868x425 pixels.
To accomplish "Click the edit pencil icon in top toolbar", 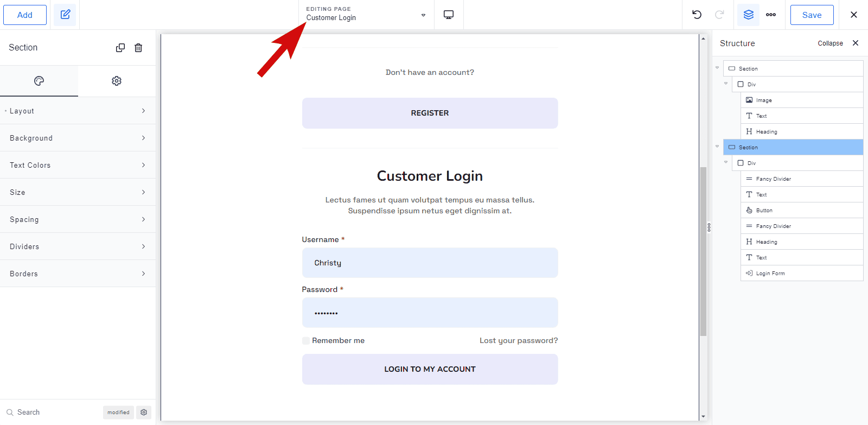I will tap(65, 15).
